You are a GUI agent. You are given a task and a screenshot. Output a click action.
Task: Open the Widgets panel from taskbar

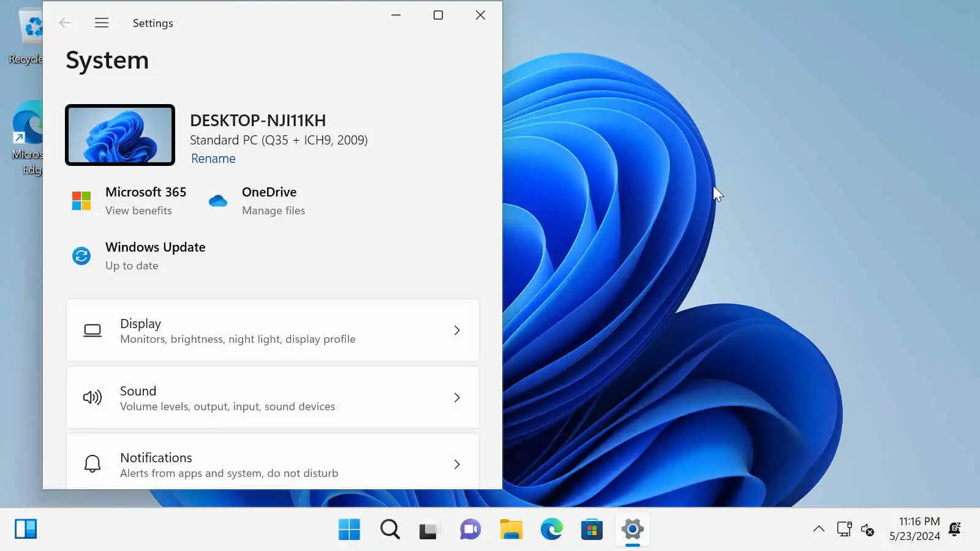tap(26, 529)
